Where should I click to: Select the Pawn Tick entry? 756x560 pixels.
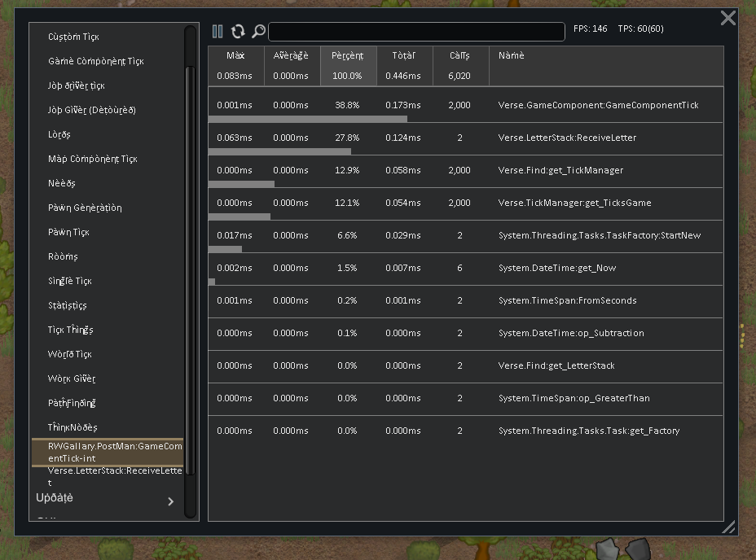[68, 232]
